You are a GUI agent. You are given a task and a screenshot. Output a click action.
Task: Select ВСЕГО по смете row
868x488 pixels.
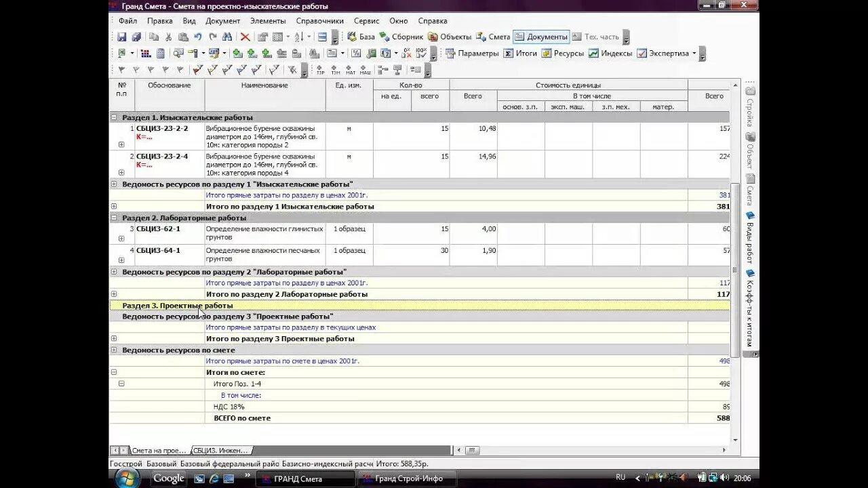point(420,418)
